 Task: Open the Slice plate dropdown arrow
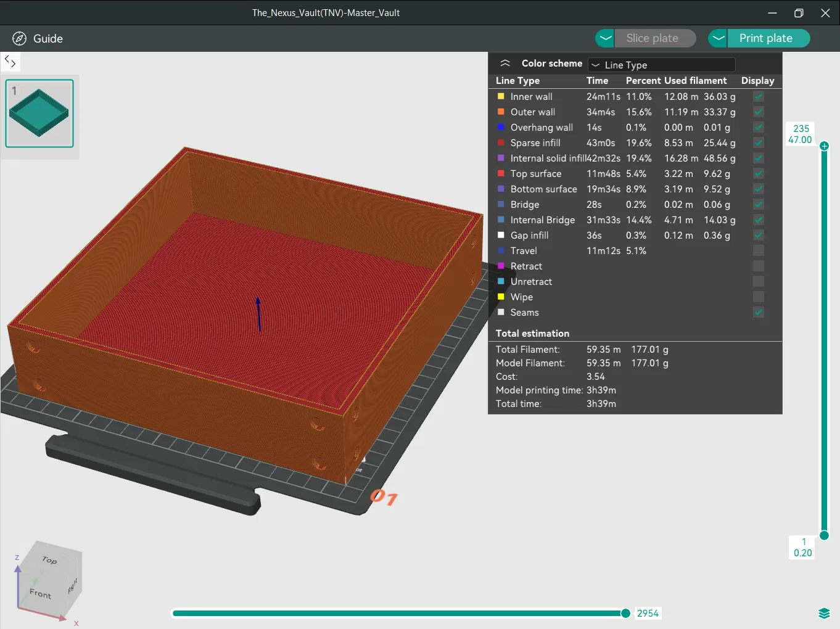click(x=606, y=38)
